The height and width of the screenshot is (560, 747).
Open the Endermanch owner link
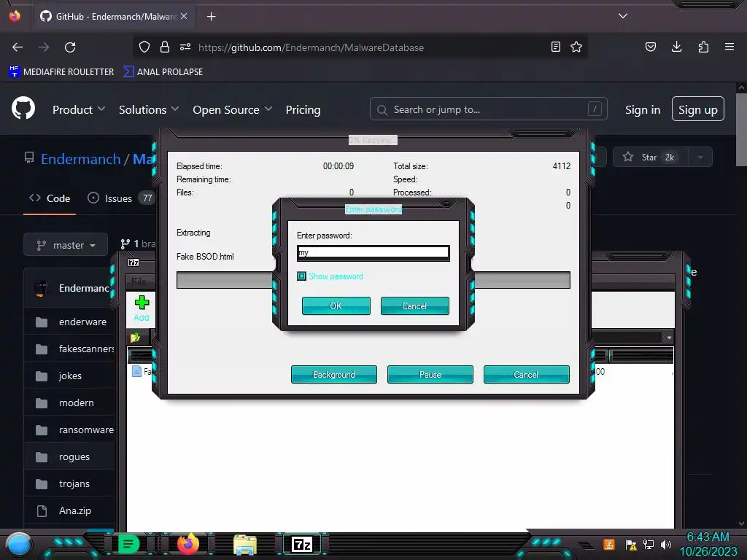point(80,159)
